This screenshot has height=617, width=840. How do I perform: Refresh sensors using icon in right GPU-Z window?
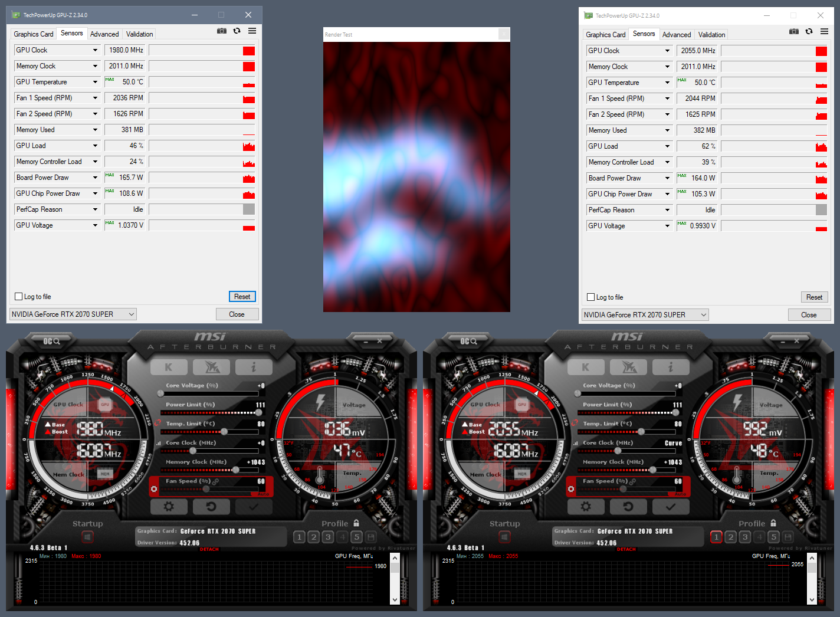pos(809,31)
